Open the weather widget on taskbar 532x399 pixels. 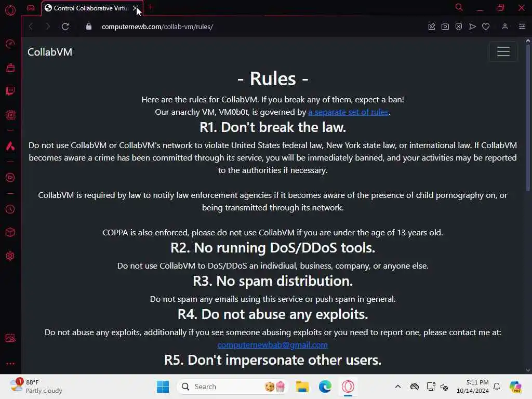coord(36,387)
